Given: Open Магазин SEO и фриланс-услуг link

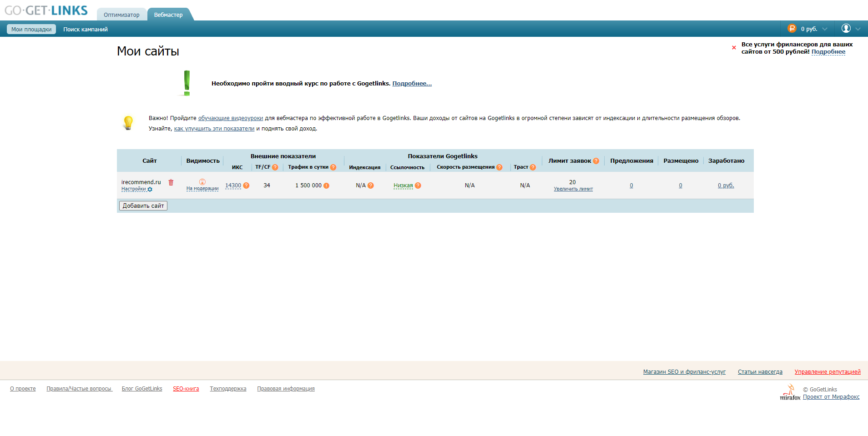Looking at the screenshot, I should pos(684,372).
